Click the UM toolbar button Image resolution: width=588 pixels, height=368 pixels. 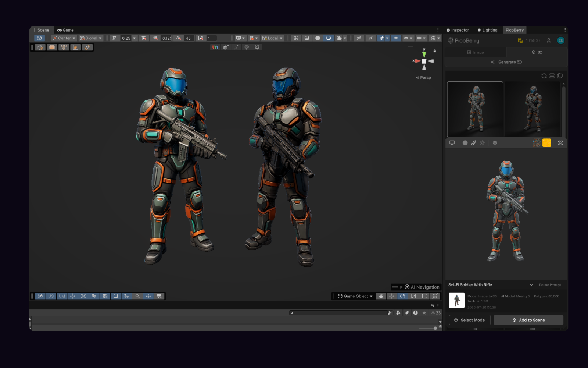[62, 296]
